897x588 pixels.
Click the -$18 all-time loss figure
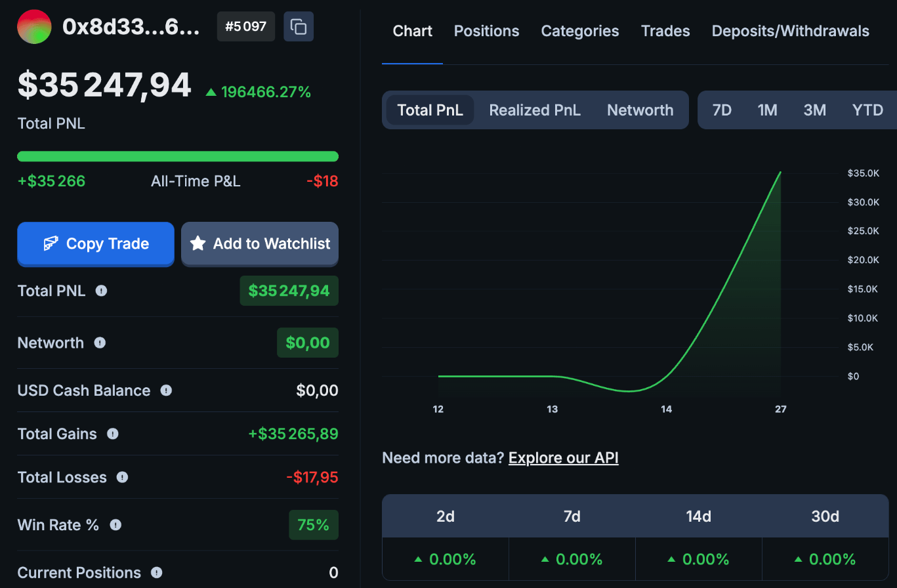[x=322, y=181]
